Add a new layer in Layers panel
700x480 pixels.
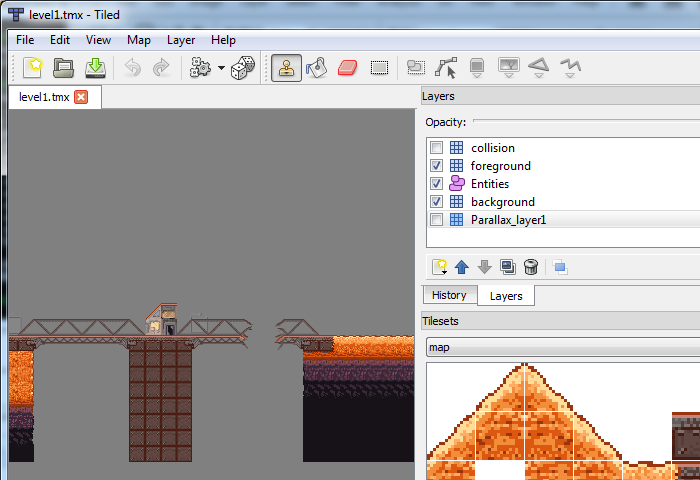coord(440,267)
